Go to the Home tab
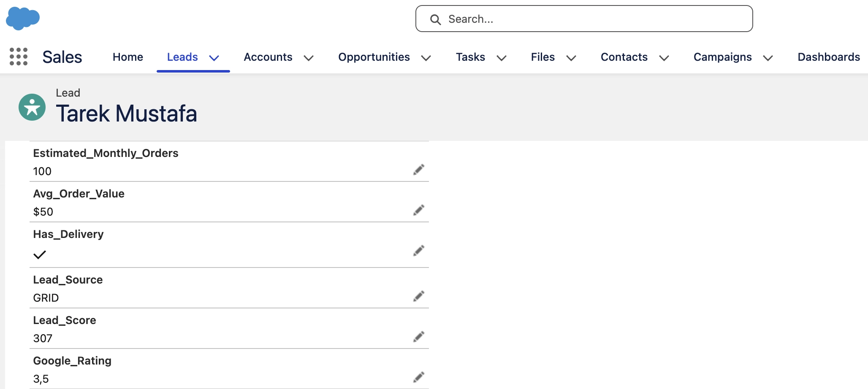Image resolution: width=868 pixels, height=389 pixels. coord(127,57)
